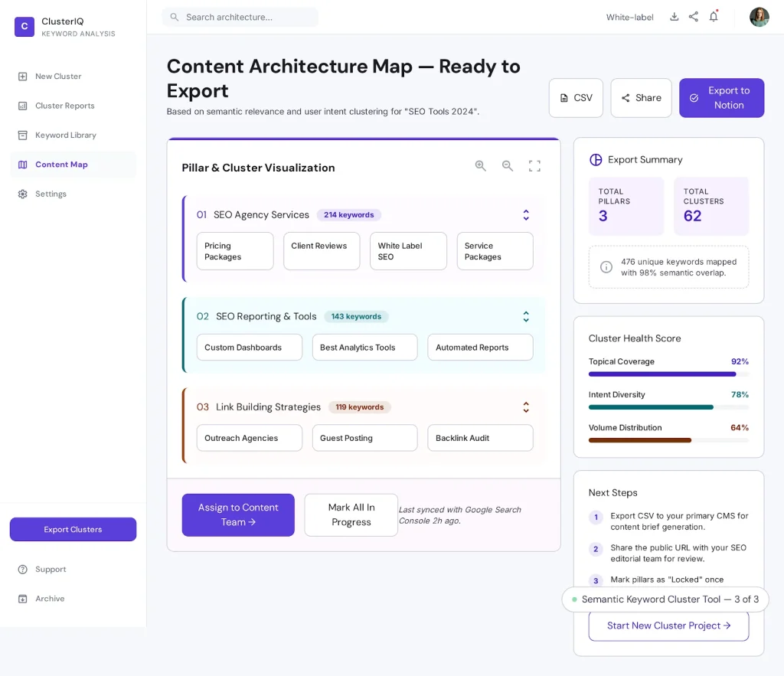This screenshot has height=676, width=784.
Task: Click the 119 keywords badge
Action: (360, 407)
